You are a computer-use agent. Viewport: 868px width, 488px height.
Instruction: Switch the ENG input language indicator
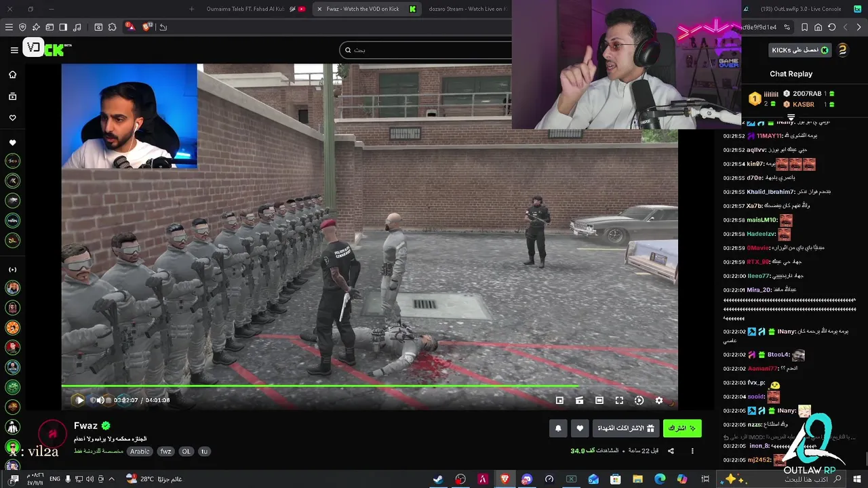[55, 479]
